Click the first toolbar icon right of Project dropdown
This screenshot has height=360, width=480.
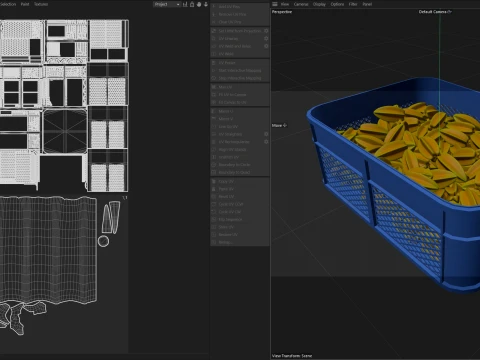185,4
